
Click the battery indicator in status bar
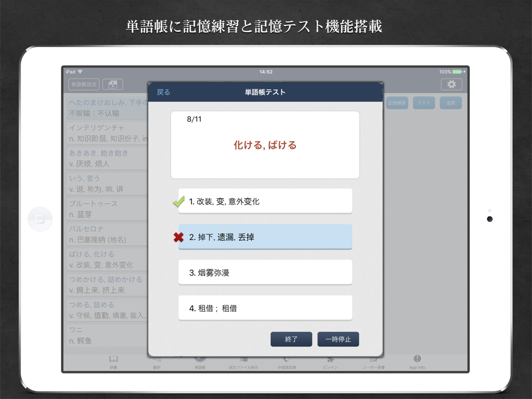(457, 72)
